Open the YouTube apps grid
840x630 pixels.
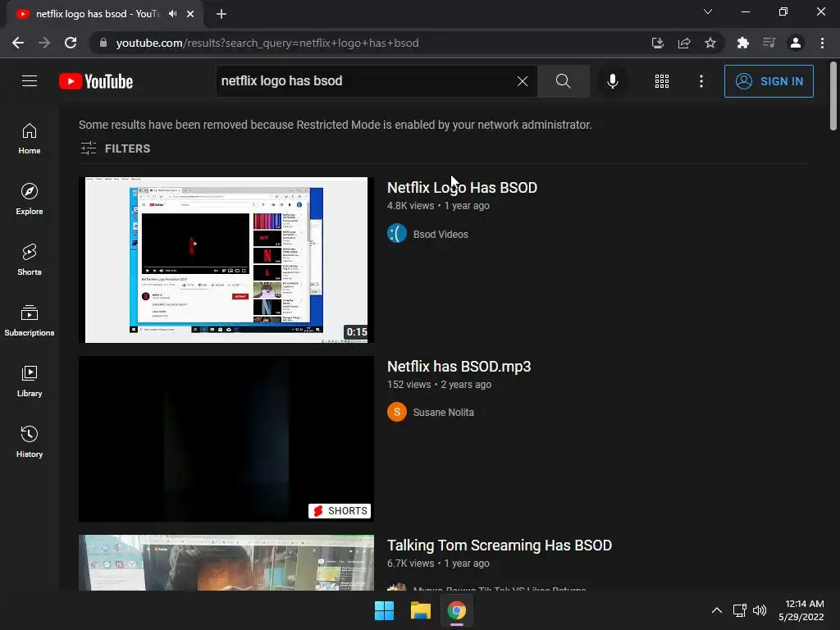[662, 81]
